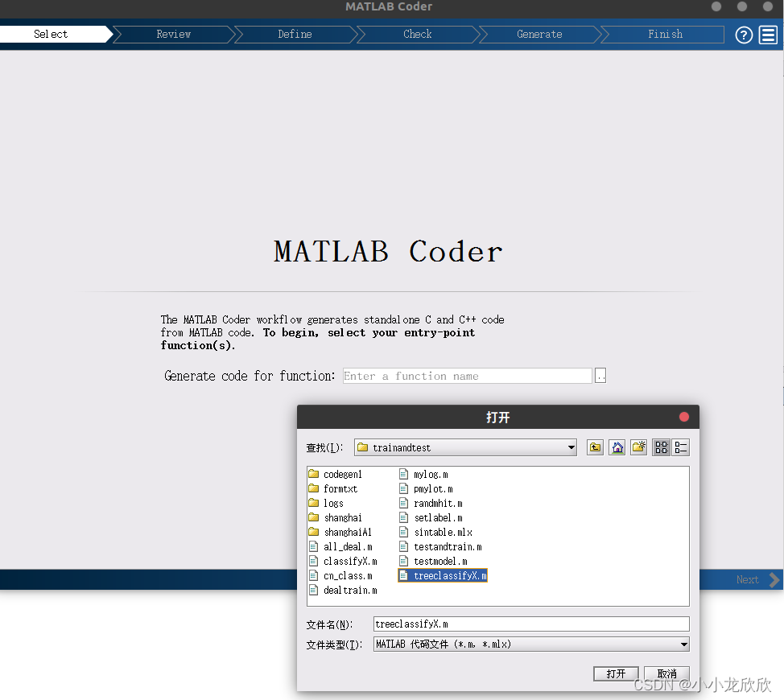Viewport: 784px width, 700px height.
Task: Select the codegen1 folder
Action: [x=336, y=474]
